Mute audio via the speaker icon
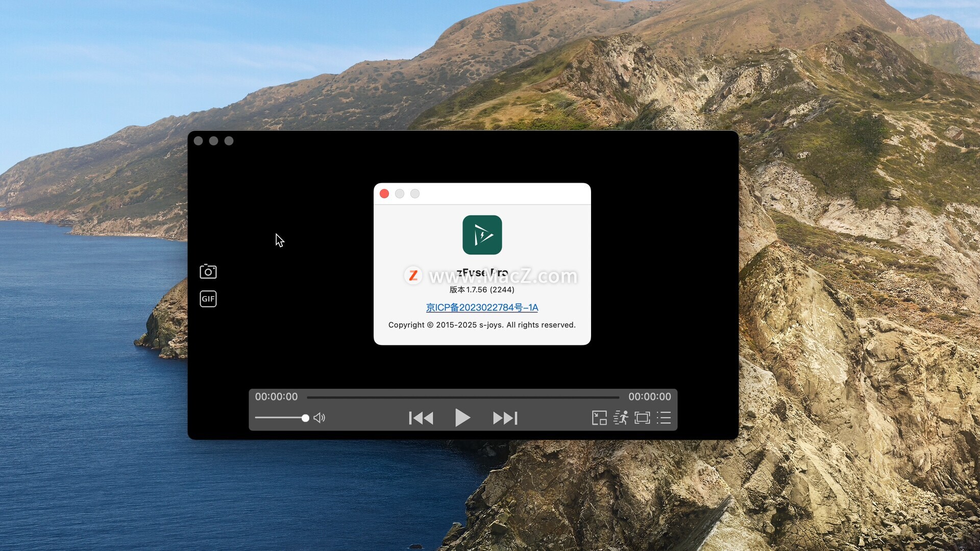Image resolution: width=980 pixels, height=551 pixels. (x=320, y=418)
